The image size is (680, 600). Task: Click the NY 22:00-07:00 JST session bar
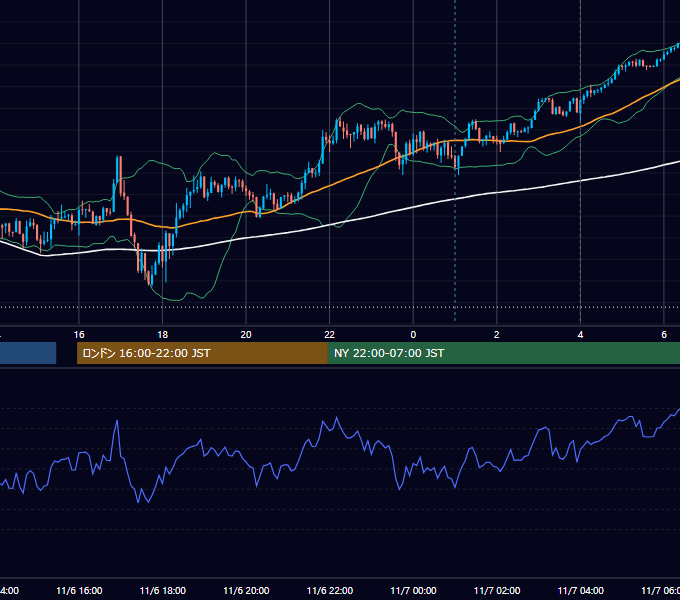coord(503,353)
